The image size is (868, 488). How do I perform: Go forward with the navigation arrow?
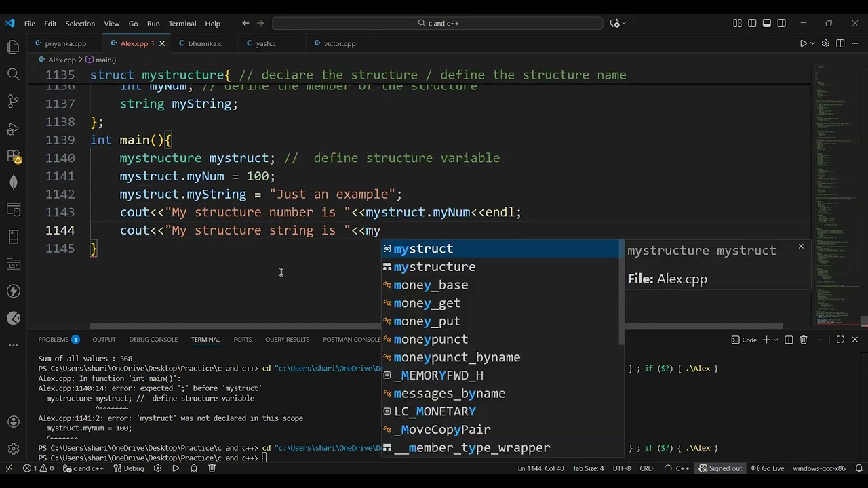click(260, 23)
